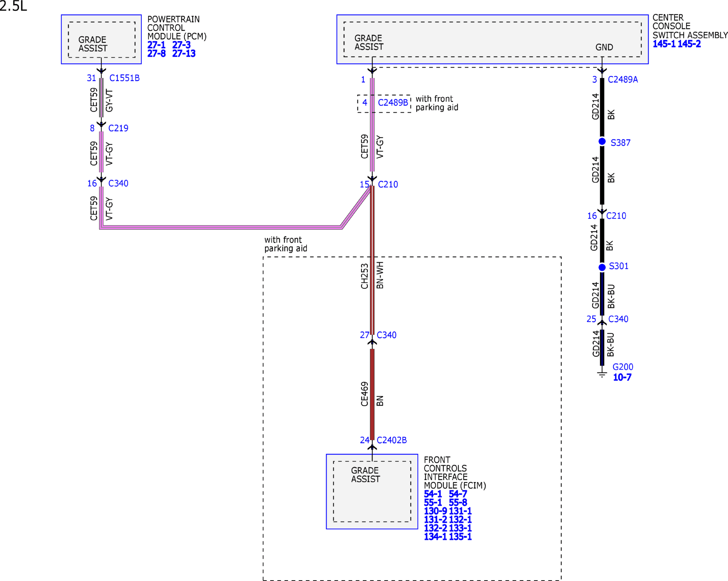Click C210 connector label at pin 15
728x581 pixels.
(388, 185)
